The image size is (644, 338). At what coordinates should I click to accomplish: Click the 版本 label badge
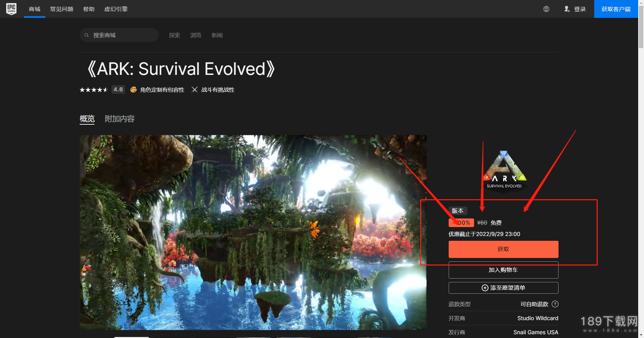[x=458, y=211]
